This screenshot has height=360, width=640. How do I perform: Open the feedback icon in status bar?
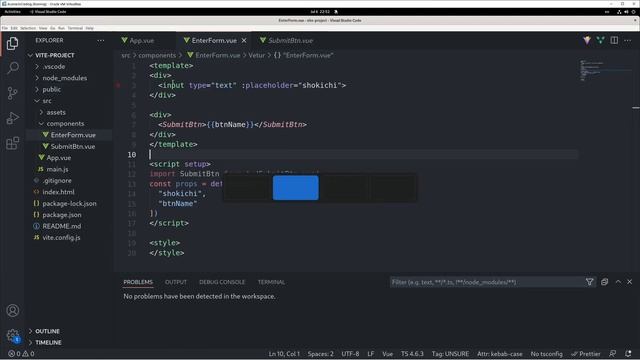(613, 353)
